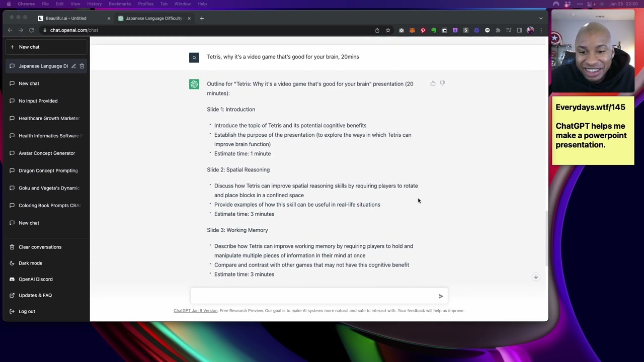
Task: Click the message input text field
Action: coord(314,296)
